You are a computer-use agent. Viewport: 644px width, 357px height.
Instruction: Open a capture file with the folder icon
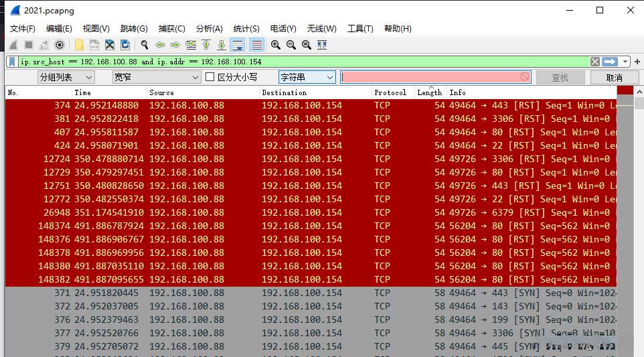point(79,45)
